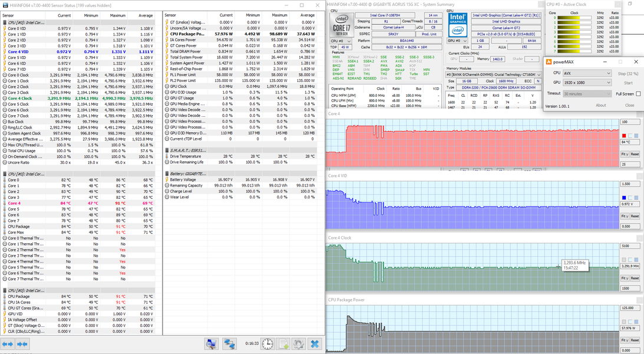The image size is (644, 354).
Task: Enable the Full Screen checkbox in powerMAX
Action: pyautogui.click(x=638, y=94)
